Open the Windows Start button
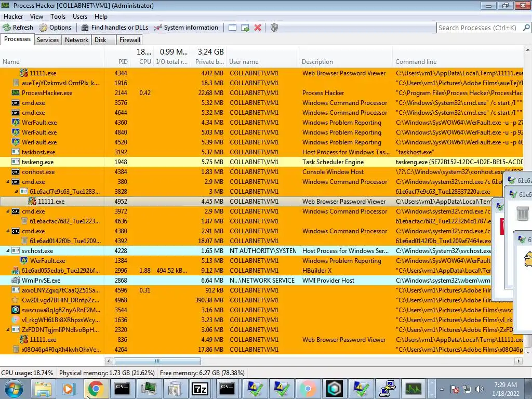532x399 pixels. [x=14, y=389]
